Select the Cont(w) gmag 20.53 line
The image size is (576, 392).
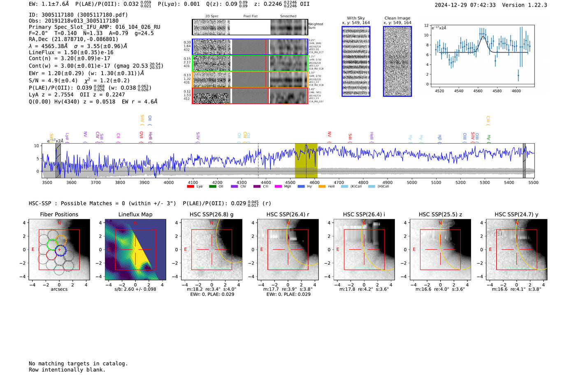pos(96,66)
